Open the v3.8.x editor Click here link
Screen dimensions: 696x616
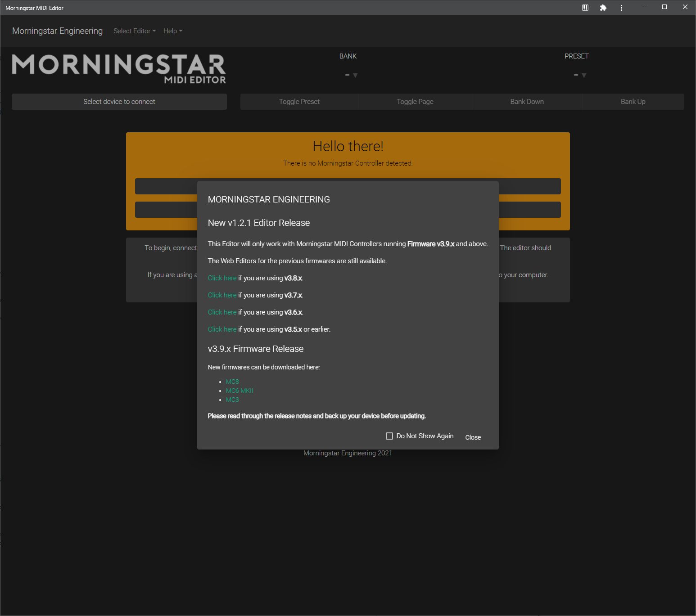[x=222, y=278]
